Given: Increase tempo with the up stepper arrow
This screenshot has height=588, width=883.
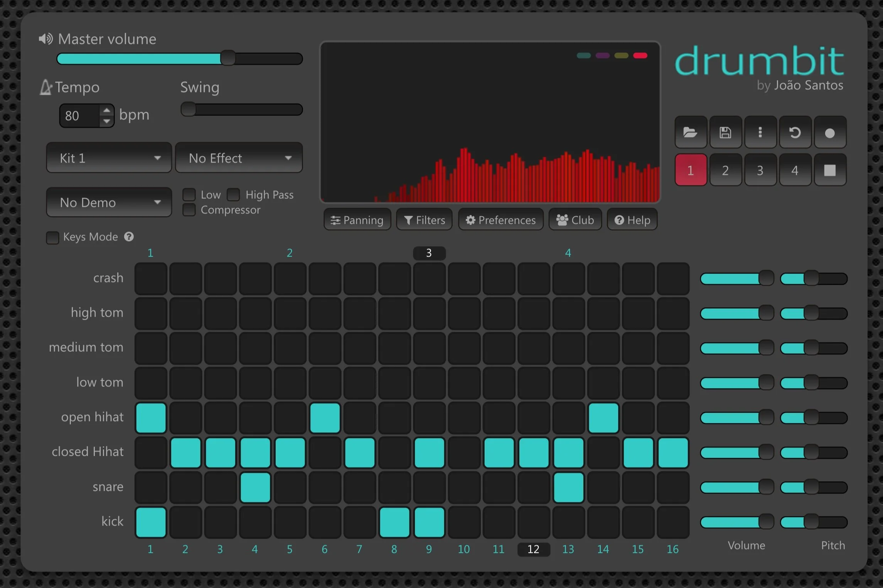Looking at the screenshot, I should point(106,111).
